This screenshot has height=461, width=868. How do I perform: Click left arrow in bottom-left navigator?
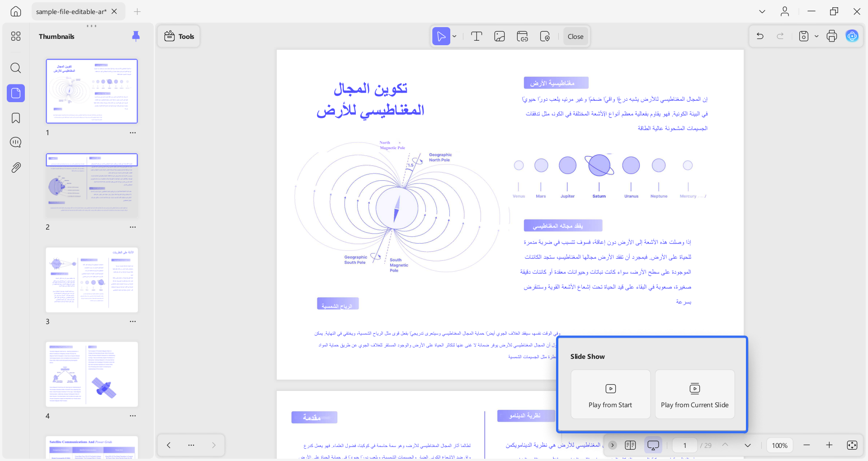tap(169, 445)
